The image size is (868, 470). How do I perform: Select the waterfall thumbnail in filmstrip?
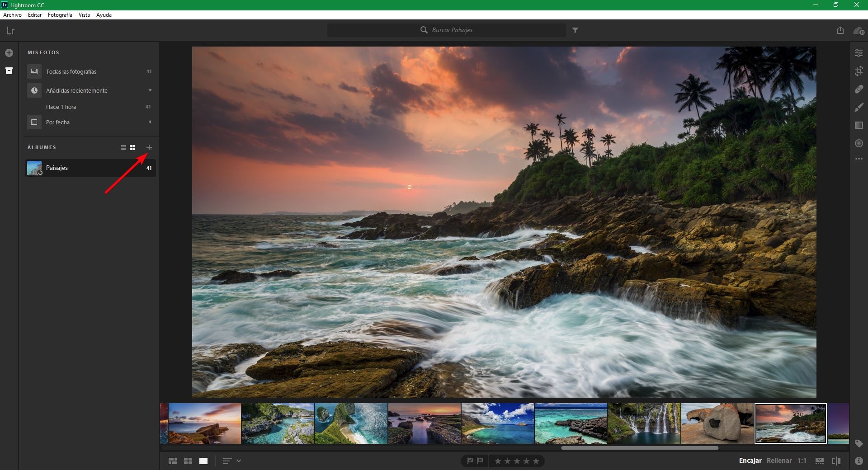pyautogui.click(x=644, y=423)
